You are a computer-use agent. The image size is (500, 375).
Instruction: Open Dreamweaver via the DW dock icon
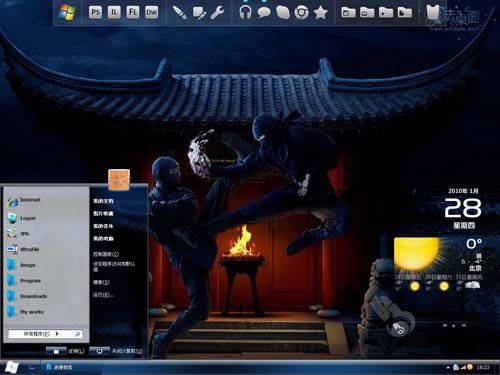[x=151, y=13]
